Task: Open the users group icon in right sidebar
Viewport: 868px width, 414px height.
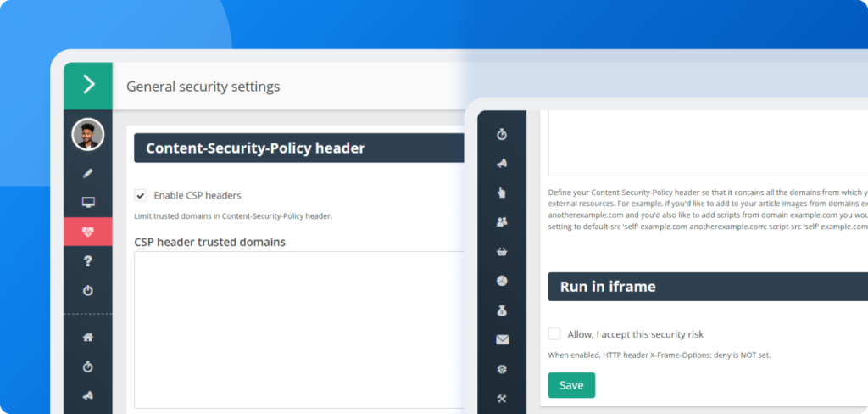Action: click(502, 221)
